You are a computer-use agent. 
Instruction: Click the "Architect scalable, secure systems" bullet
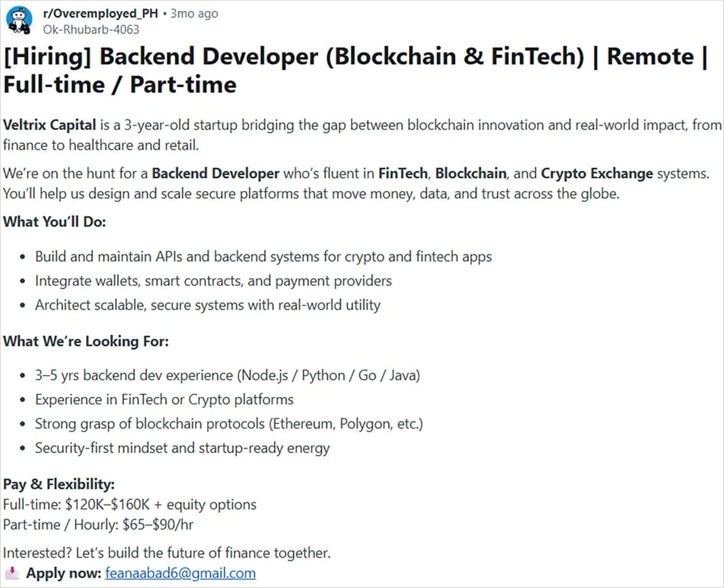pos(207,305)
